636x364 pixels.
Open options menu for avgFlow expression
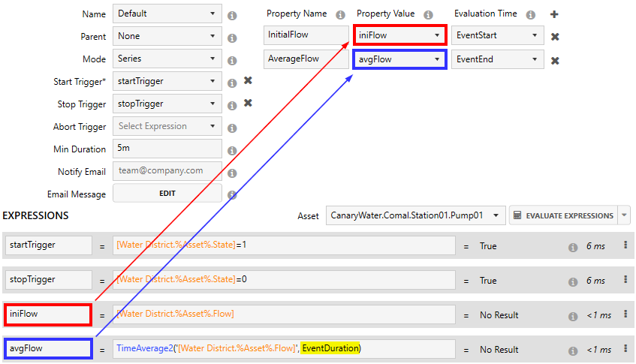pos(625,348)
